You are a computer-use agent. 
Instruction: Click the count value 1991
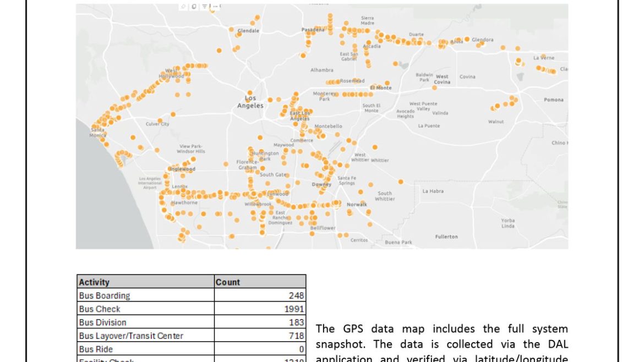point(294,309)
